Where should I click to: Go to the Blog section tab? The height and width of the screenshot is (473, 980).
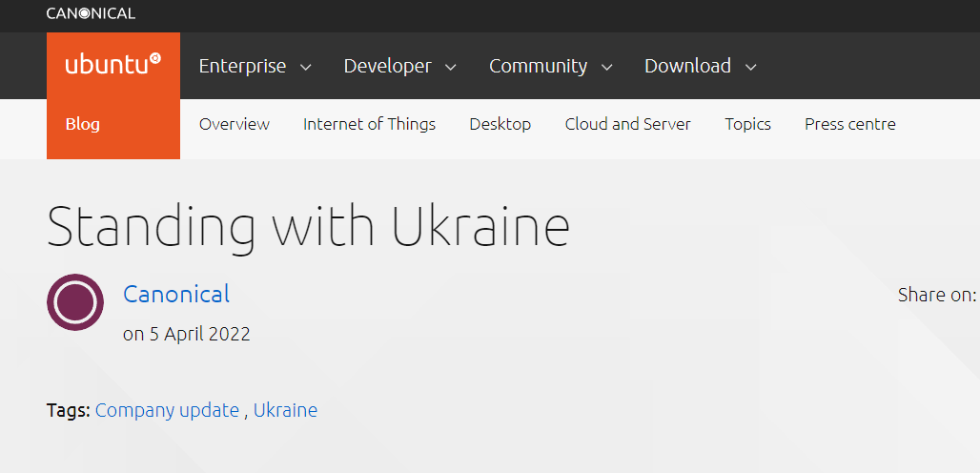pos(83,124)
